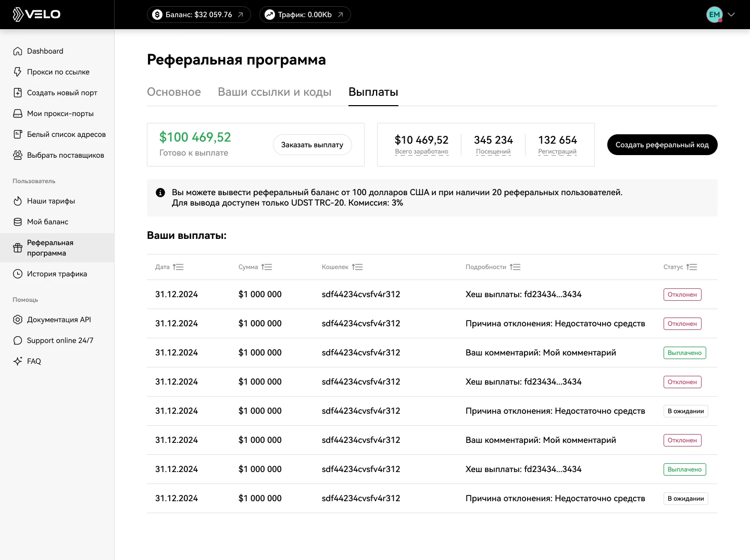
Task: Click the Создать новый порт plus-file icon
Action: pyautogui.click(x=18, y=93)
